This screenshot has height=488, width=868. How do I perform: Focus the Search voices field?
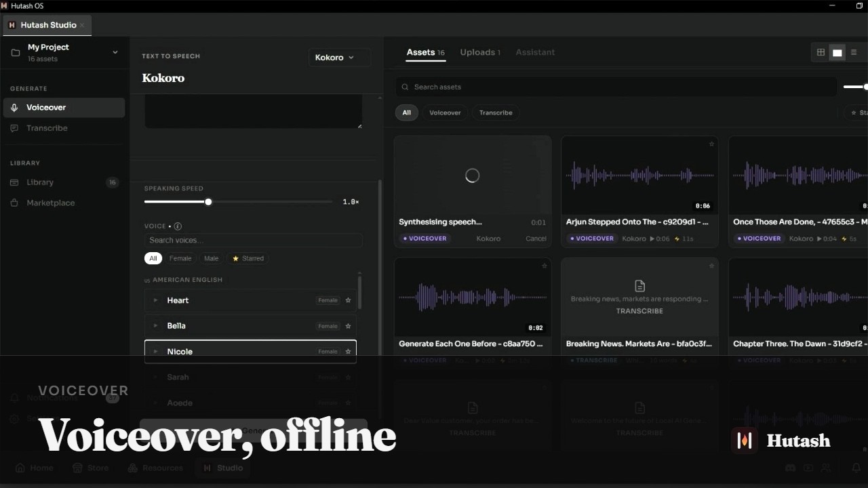pyautogui.click(x=253, y=240)
